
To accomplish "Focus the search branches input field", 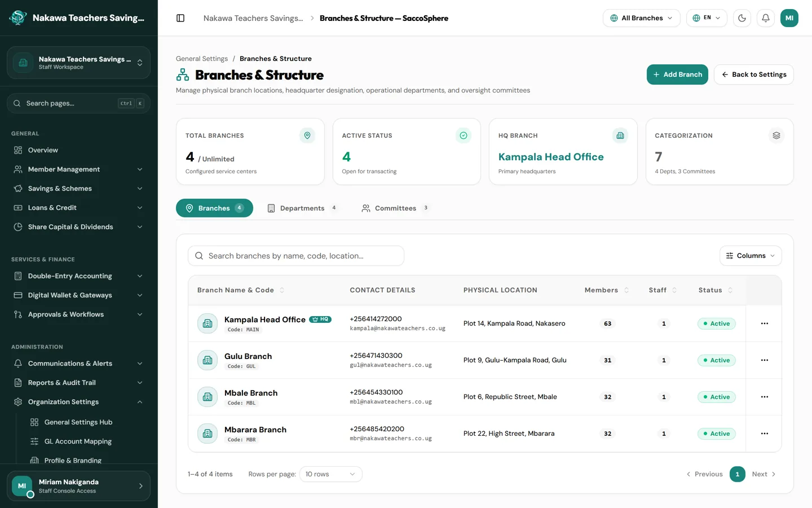I will click(x=296, y=256).
